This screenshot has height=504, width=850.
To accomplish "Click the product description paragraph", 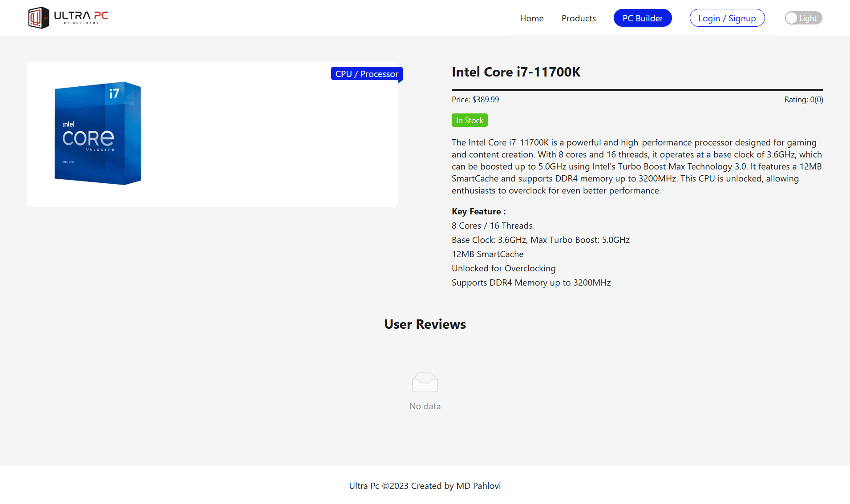I will coord(637,166).
